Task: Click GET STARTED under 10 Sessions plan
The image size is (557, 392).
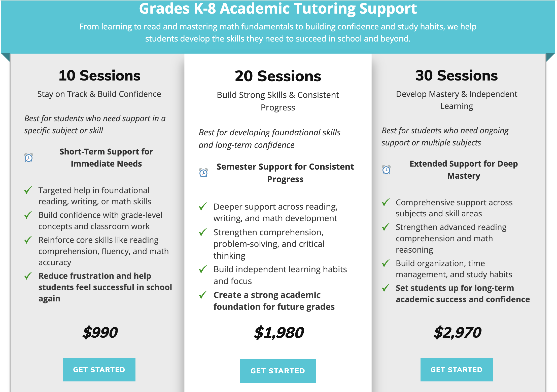Action: tap(99, 370)
